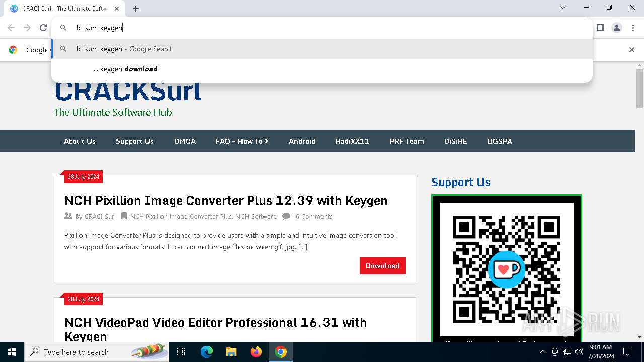Screen dimensions: 644x362
Task: Close the CRACKSurl tab
Action: 117,8
